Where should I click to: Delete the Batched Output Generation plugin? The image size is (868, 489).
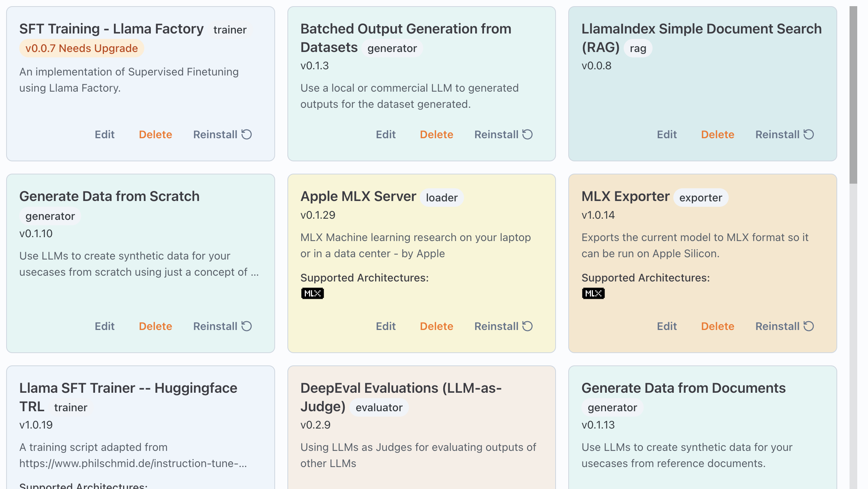[x=436, y=134]
